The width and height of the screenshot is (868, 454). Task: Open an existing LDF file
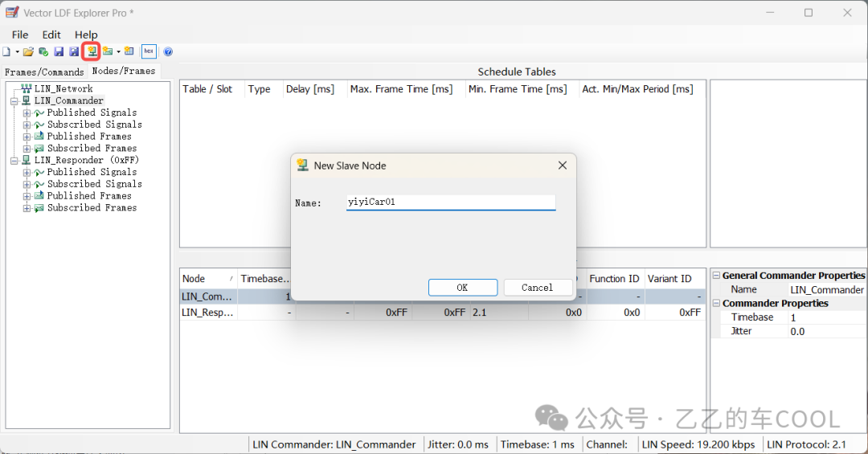28,51
